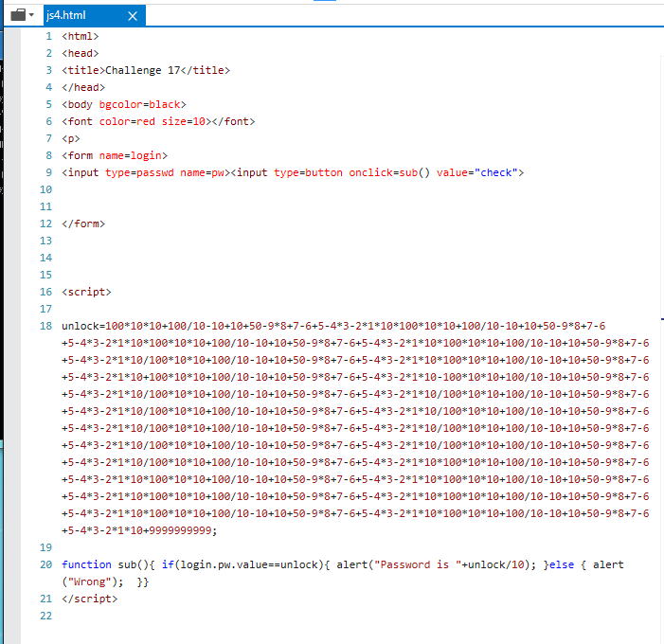Click the </form> closing tag
664x644 pixels.
(83, 224)
